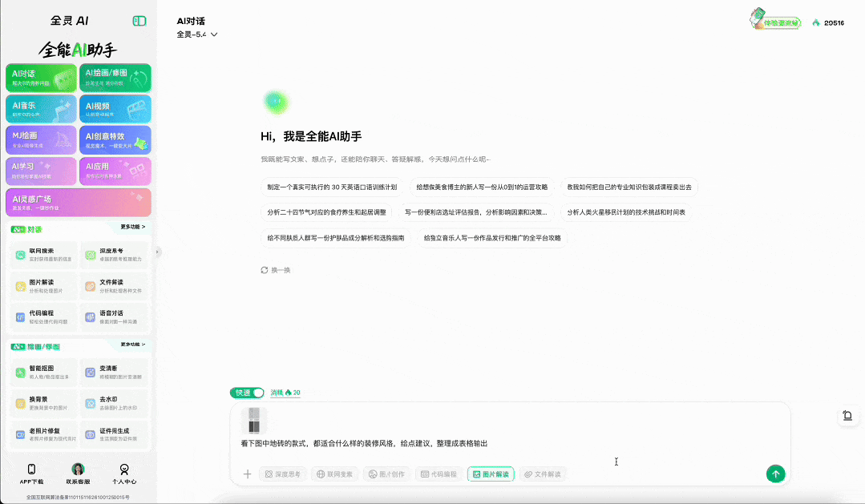Click the sidebar collapse arrow handle
This screenshot has width=865, height=504.
click(157, 252)
